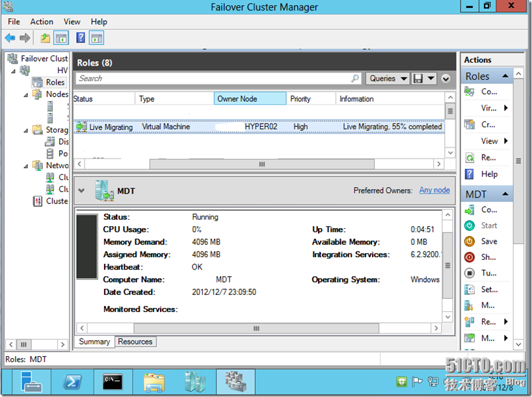532x397 pixels.
Task: Click the red Shut Down icon under MDT
Action: (469, 257)
